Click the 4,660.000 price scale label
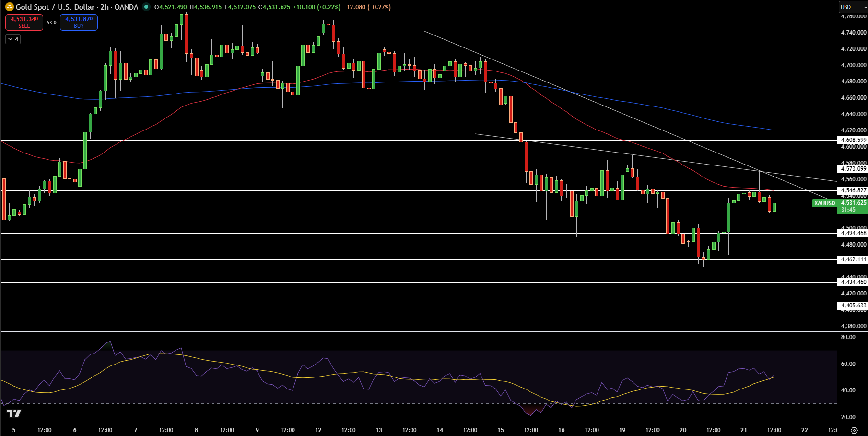Image resolution: width=868 pixels, height=436 pixels. pyautogui.click(x=854, y=98)
